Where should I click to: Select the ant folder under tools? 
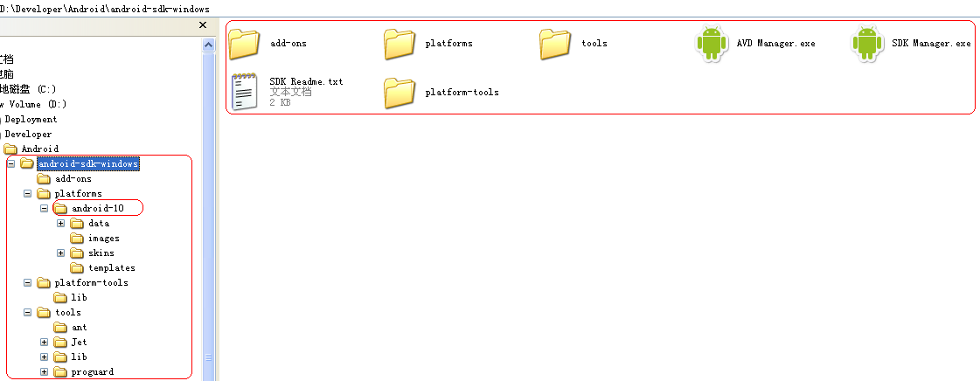tap(71, 328)
